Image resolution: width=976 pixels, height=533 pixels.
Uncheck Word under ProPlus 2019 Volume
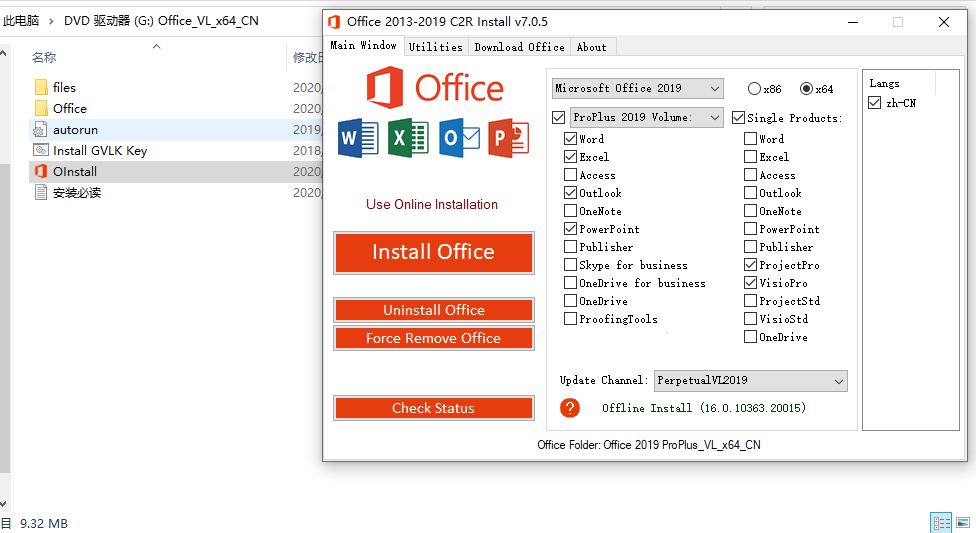click(x=570, y=139)
